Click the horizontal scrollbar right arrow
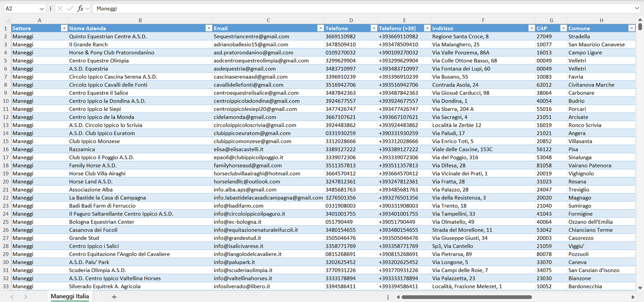The width and height of the screenshot is (644, 302). pos(633,297)
